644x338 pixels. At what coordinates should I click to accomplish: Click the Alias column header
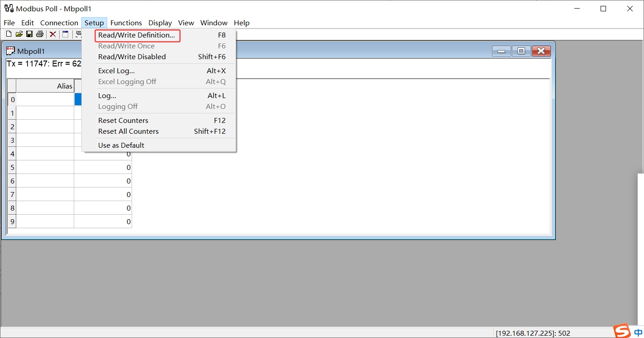45,86
